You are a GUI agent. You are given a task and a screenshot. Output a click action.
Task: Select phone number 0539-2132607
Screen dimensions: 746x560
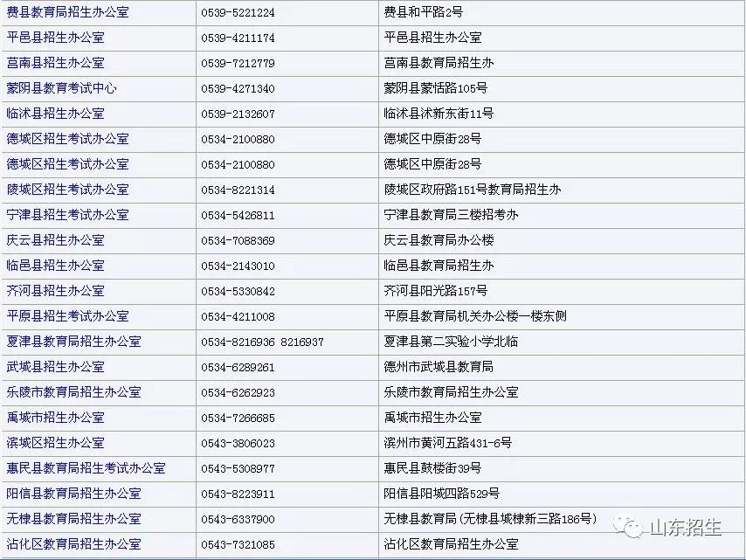(238, 114)
